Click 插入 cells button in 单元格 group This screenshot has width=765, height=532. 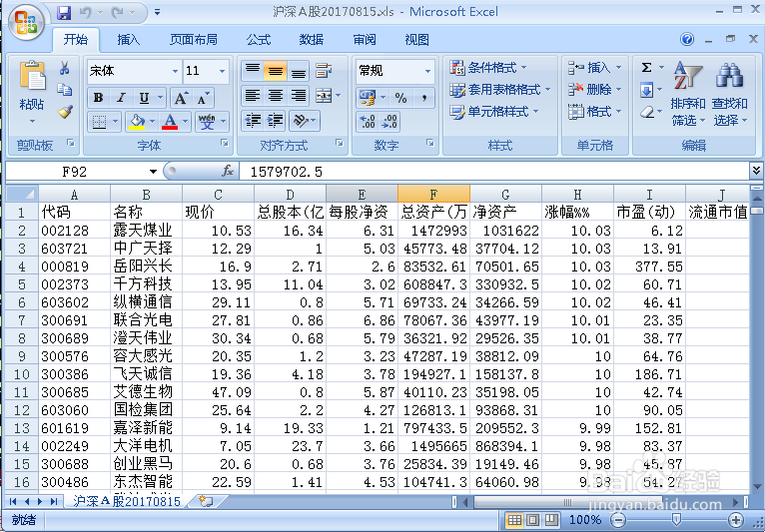point(595,67)
